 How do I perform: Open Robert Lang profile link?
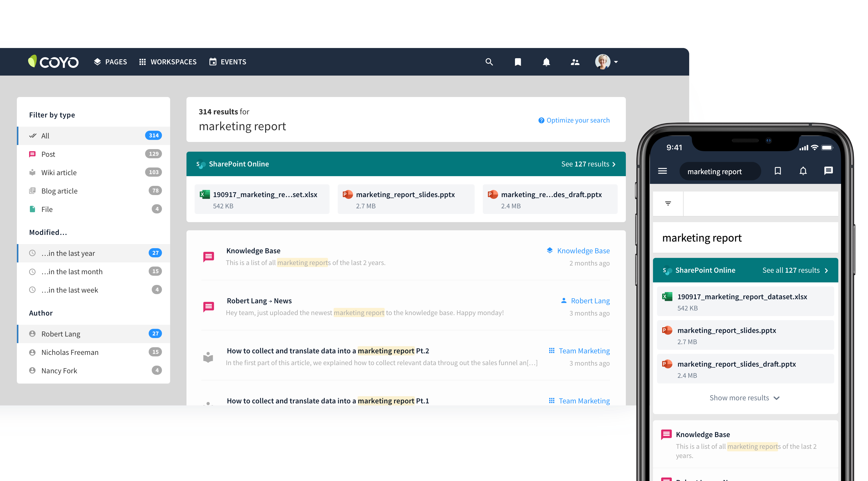[590, 301]
